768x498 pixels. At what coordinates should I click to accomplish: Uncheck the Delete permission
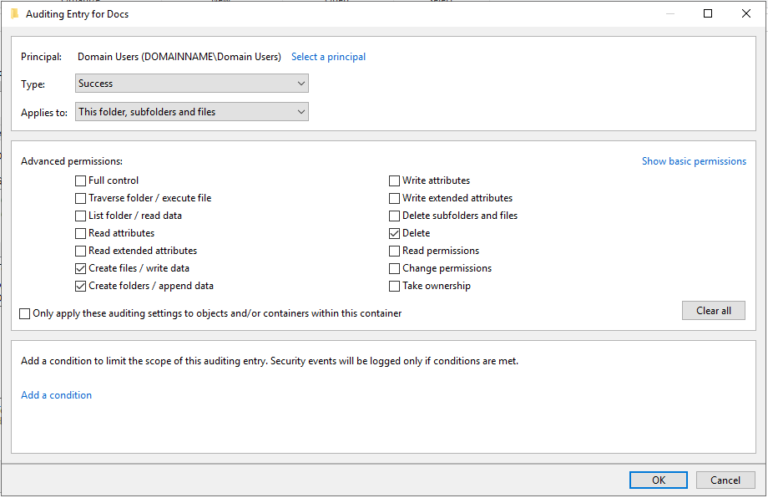(x=394, y=234)
